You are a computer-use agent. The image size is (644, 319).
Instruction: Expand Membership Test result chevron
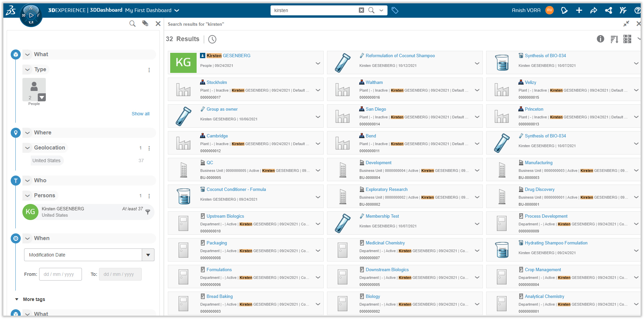(477, 224)
